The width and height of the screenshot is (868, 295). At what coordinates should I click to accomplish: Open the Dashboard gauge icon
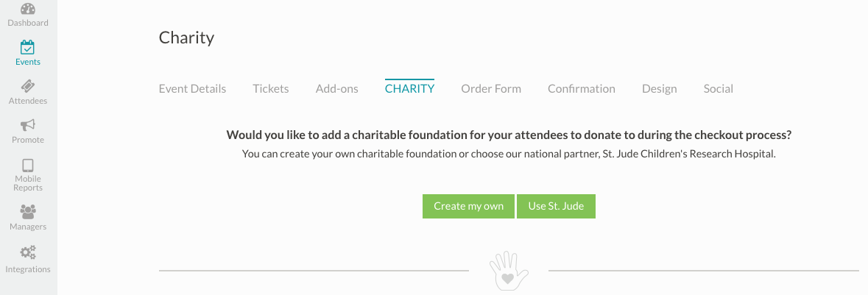point(28,10)
